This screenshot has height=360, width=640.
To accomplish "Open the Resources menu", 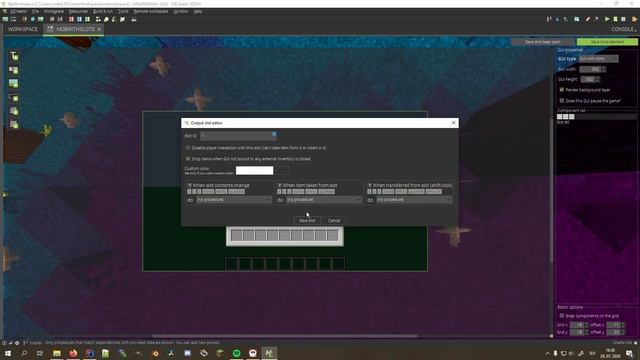I will pos(78,11).
